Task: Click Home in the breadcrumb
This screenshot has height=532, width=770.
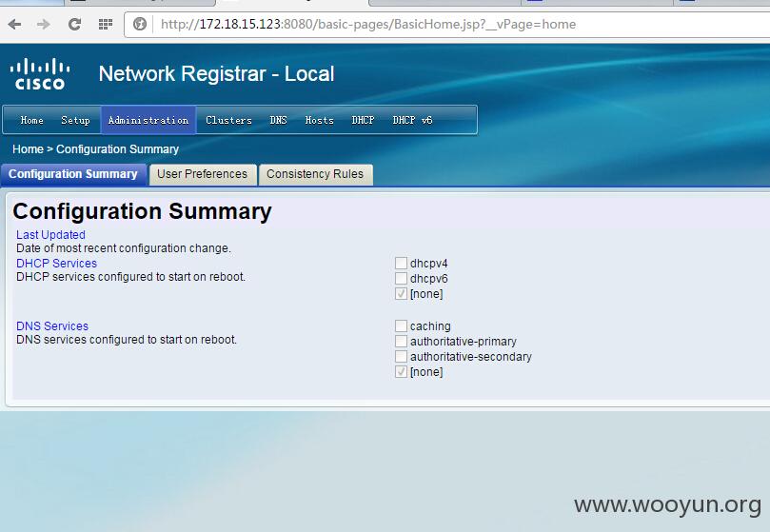Action: (x=28, y=149)
